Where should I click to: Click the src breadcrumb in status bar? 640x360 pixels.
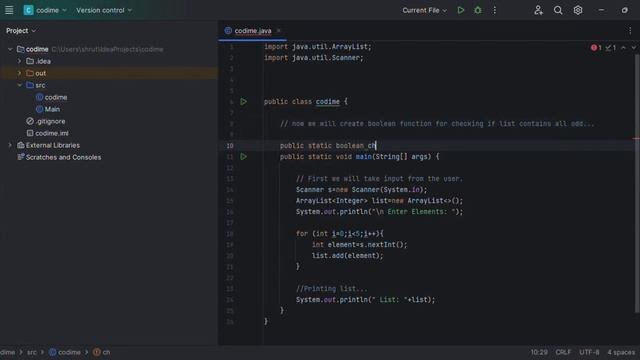pyautogui.click(x=32, y=352)
